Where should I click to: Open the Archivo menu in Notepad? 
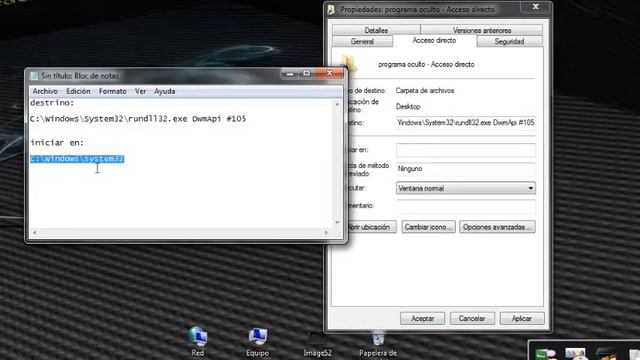45,91
